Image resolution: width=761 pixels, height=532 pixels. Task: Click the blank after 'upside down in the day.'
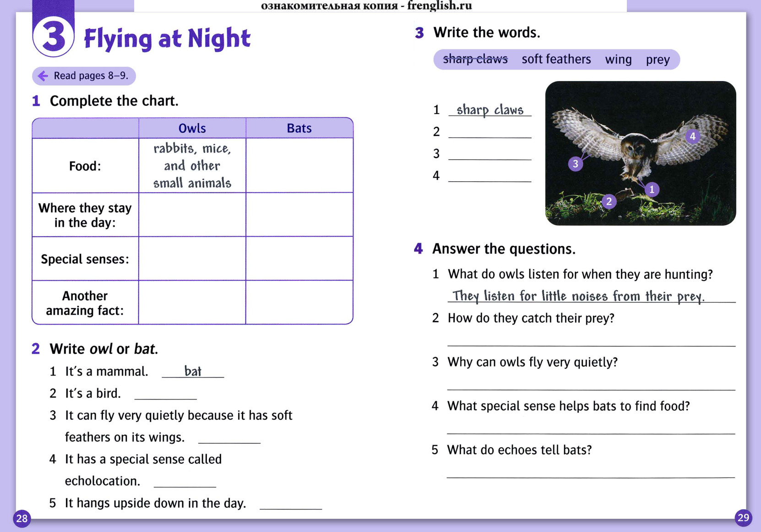(x=291, y=504)
